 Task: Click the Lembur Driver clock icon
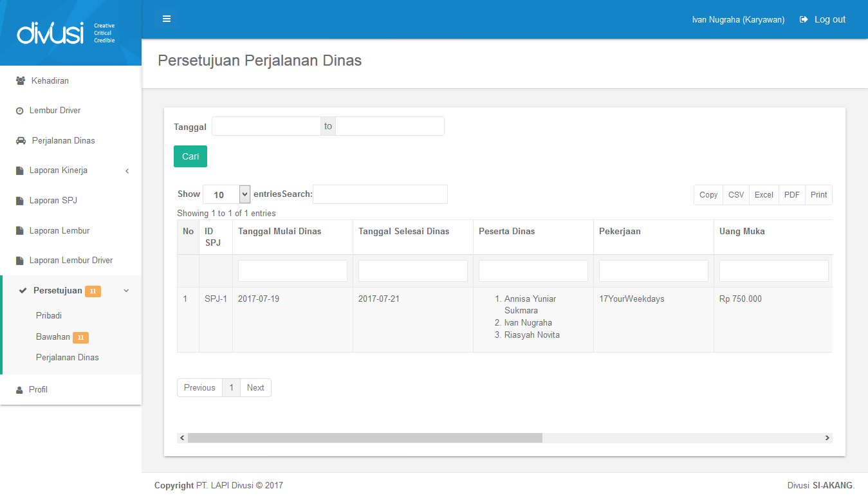point(19,111)
